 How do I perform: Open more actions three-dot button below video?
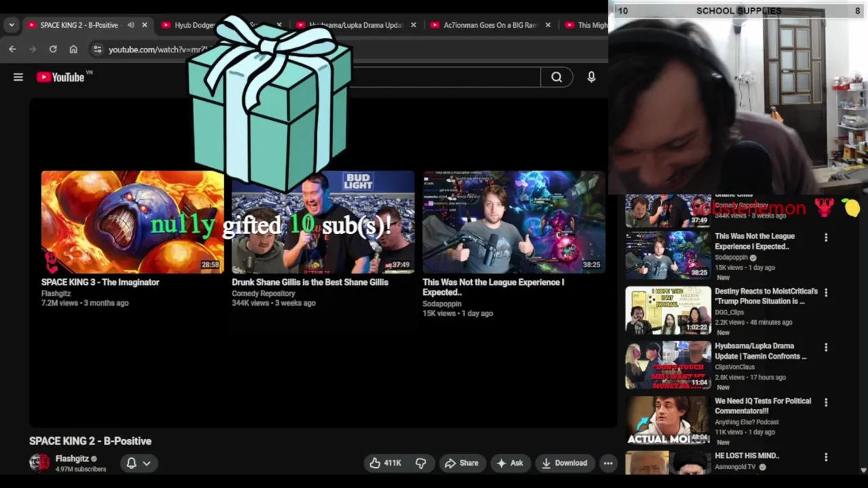point(608,463)
